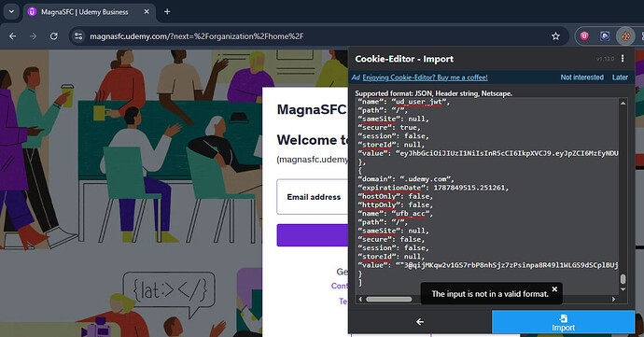Open the Buy me a coffee link
644x337 pixels.
pyautogui.click(x=425, y=77)
